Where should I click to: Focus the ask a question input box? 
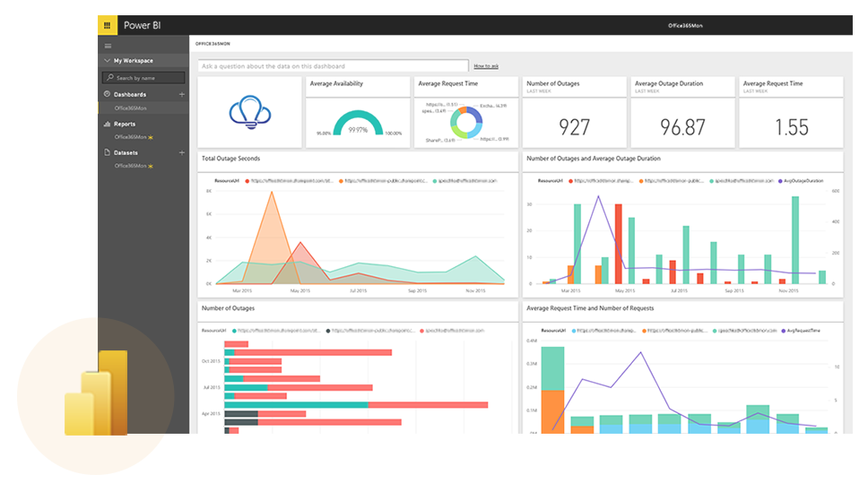[334, 66]
